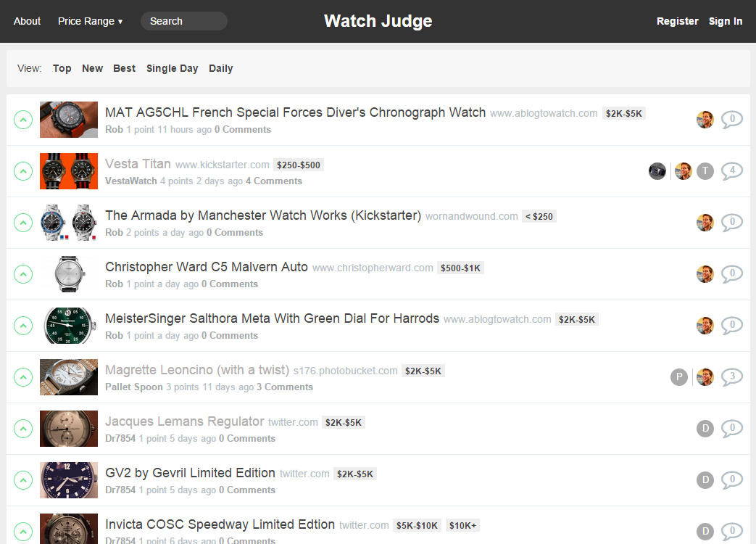
Task: Upvote the Vesta Titan post
Action: click(23, 171)
